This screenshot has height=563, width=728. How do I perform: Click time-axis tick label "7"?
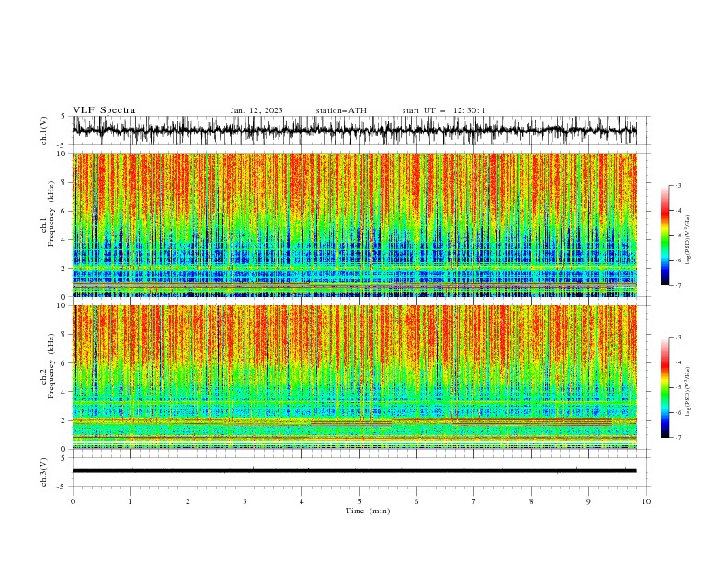point(474,501)
